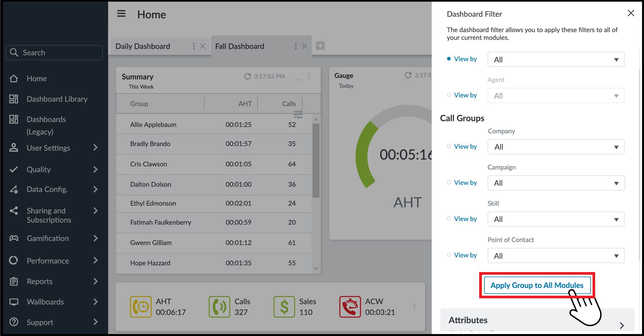Open Daily Dashboard tab options menu
The image size is (644, 336).
(194, 46)
